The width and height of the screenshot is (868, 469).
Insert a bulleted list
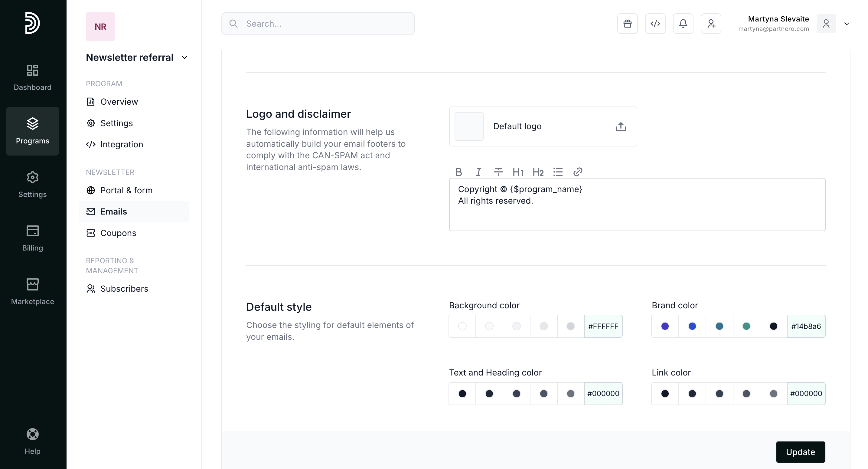point(558,172)
